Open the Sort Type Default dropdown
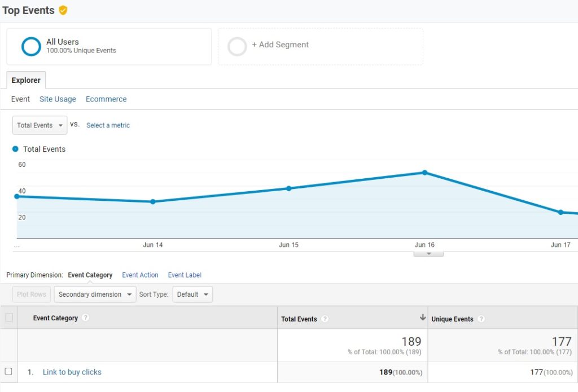This screenshot has height=392, width=578. pos(192,294)
